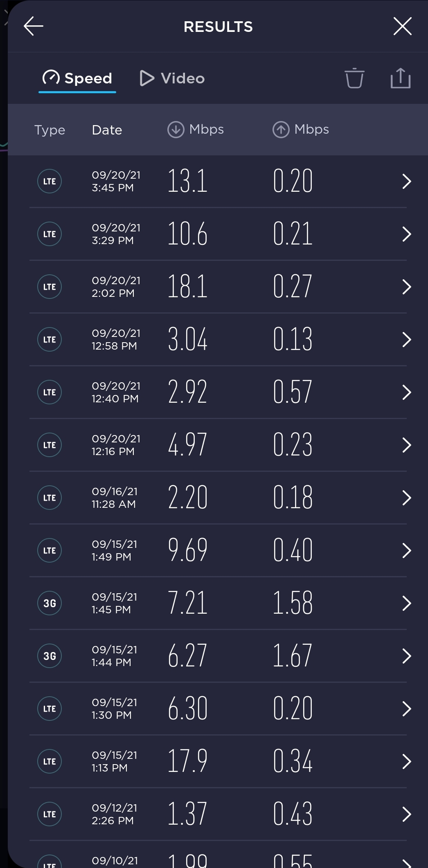This screenshot has height=868, width=428.
Task: Tap the download Mbps arrow icon
Action: click(x=176, y=130)
